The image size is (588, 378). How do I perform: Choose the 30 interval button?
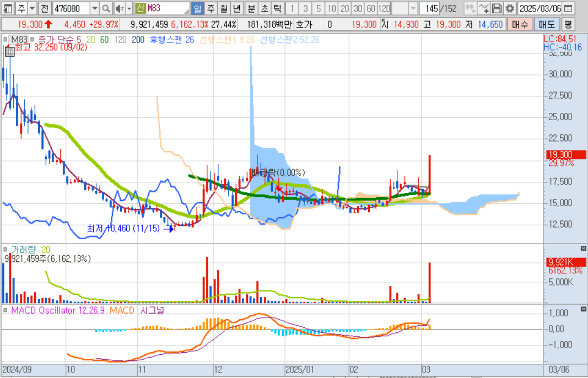point(358,8)
